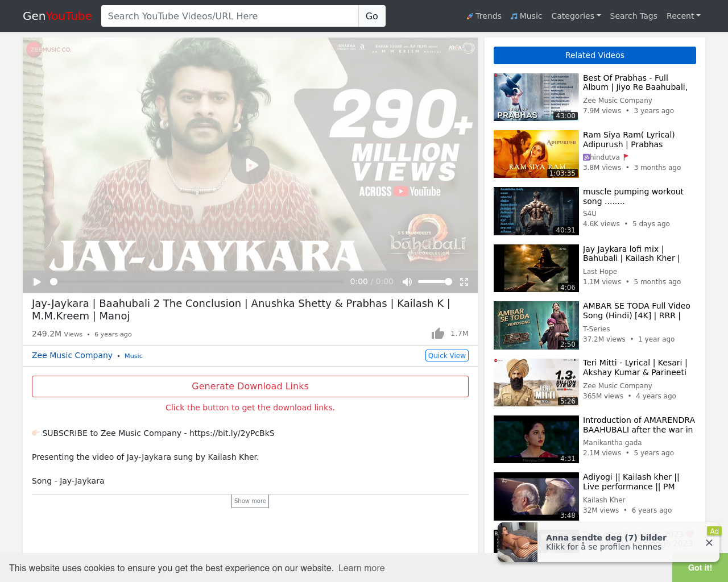Click the GenYouTube logo

point(57,16)
